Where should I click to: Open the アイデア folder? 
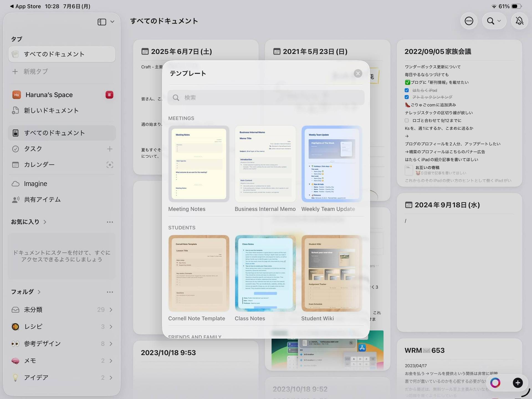click(x=62, y=378)
